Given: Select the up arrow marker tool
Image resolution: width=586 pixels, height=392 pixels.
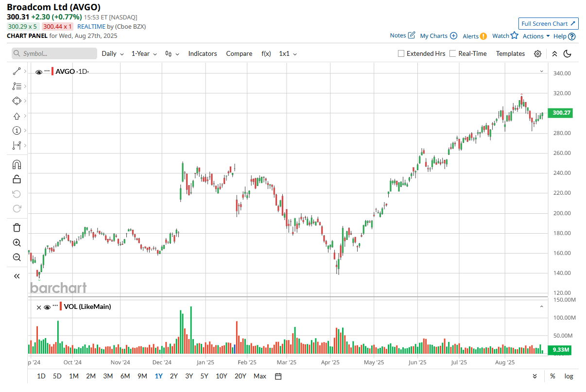Looking at the screenshot, I should pos(17,116).
